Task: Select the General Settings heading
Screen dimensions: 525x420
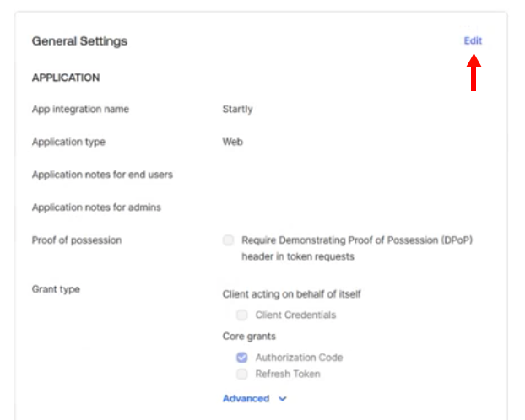Action: [x=79, y=41]
